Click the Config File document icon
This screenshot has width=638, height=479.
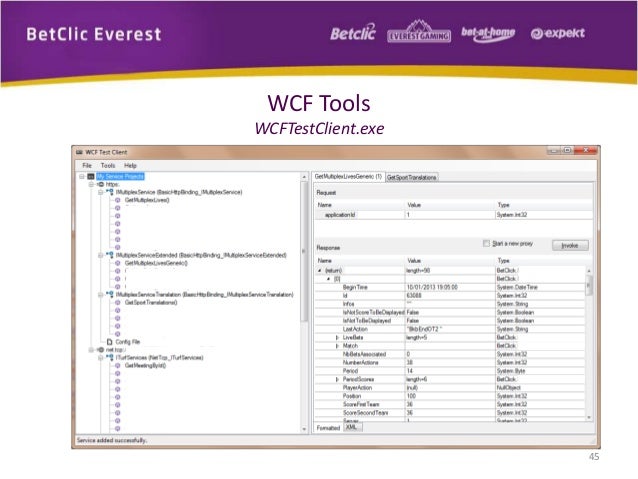pyautogui.click(x=109, y=342)
